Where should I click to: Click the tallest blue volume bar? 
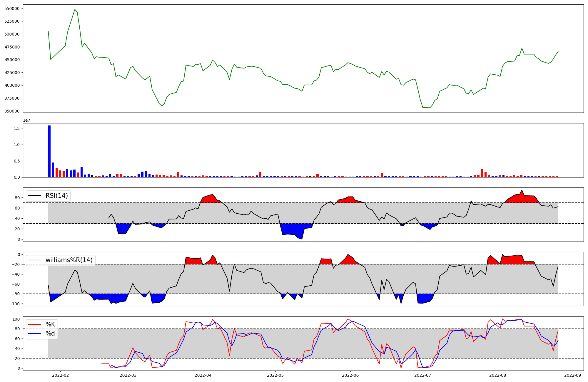click(x=49, y=151)
